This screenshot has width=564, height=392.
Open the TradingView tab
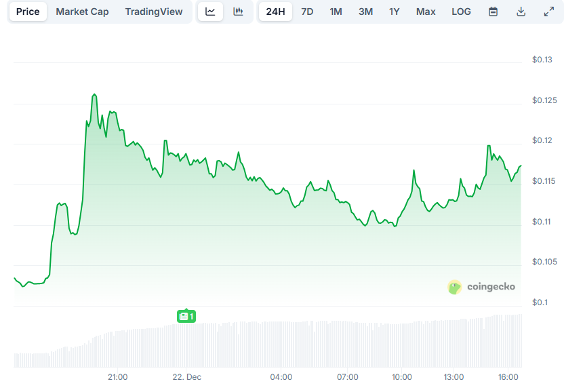click(154, 12)
